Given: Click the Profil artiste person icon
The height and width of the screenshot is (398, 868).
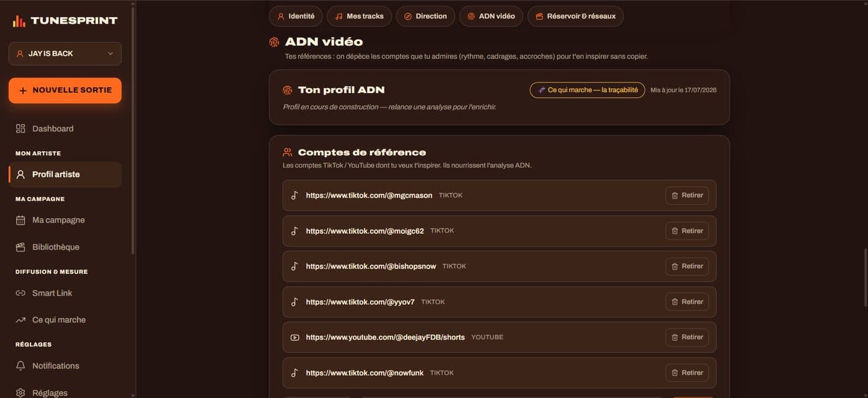Looking at the screenshot, I should click(20, 175).
